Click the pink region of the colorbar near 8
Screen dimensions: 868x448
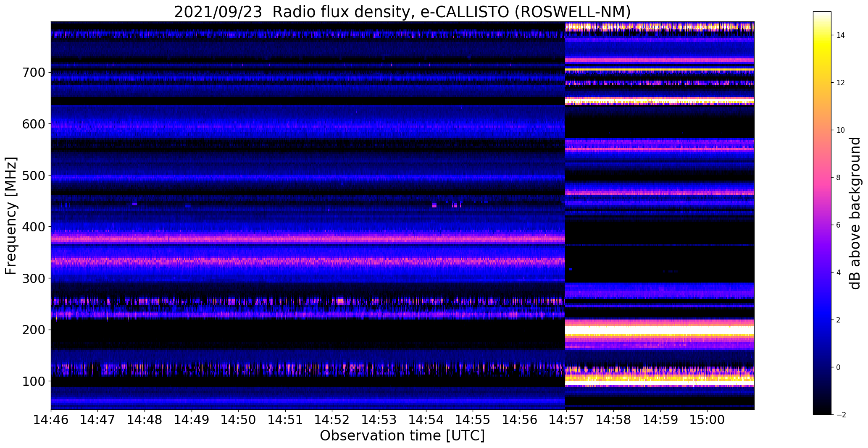pyautogui.click(x=822, y=178)
